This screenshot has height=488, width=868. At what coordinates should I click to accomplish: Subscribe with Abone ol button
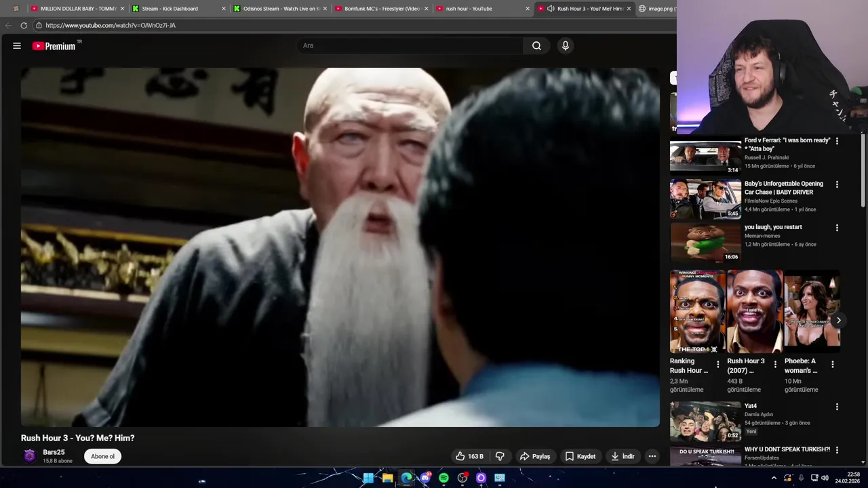point(103,456)
